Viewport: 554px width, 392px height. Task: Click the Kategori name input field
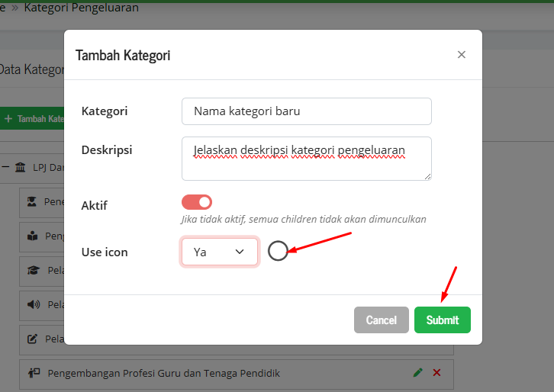307,111
